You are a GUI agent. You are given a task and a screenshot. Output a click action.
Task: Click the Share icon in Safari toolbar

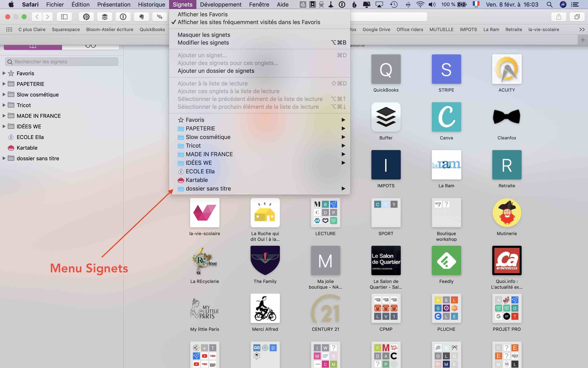coord(559,17)
